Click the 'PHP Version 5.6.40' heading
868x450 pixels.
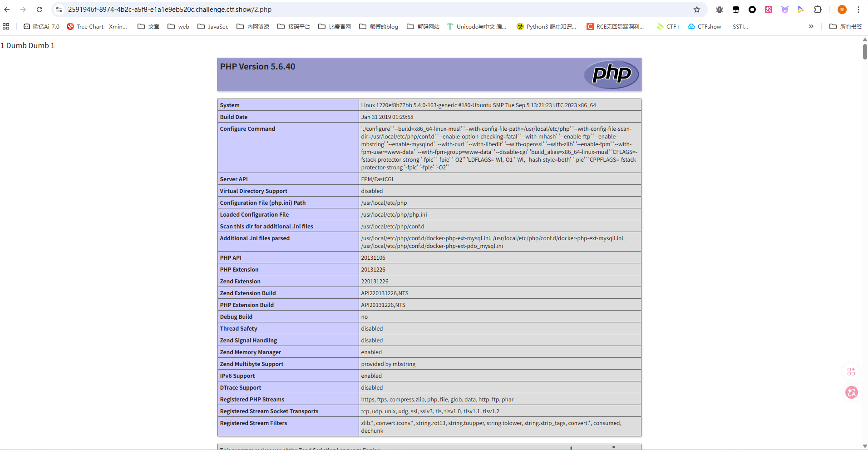point(258,67)
